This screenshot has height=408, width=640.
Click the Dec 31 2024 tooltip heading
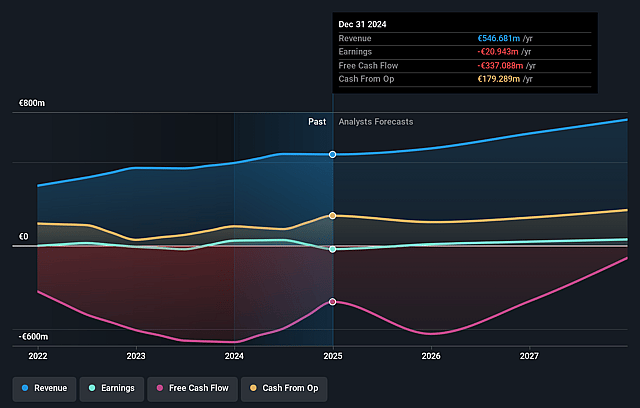point(362,24)
